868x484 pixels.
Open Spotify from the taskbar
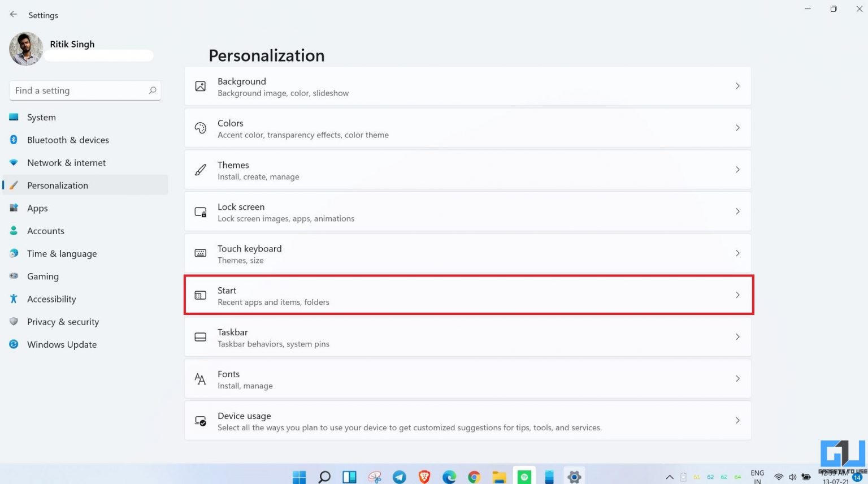(524, 477)
